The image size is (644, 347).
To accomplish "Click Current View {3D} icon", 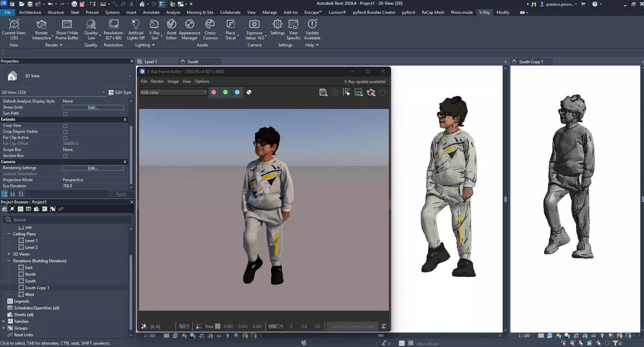I will (14, 25).
